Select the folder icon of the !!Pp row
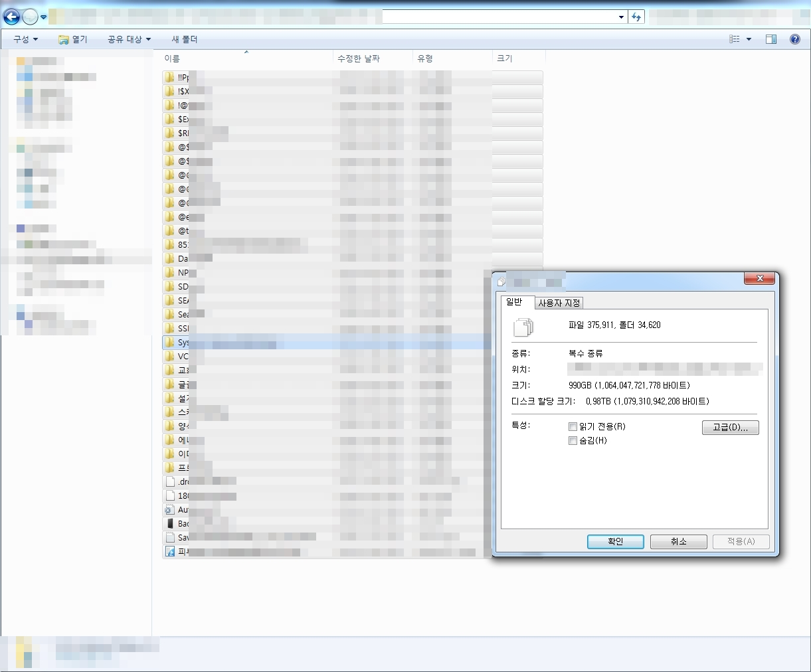Image resolution: width=811 pixels, height=672 pixels. click(x=169, y=77)
